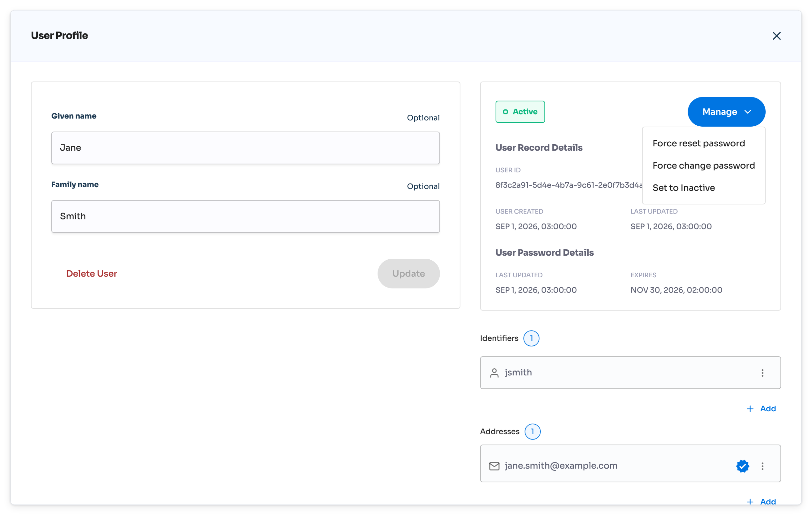Screen dimensions: 812x515
Task: Collapse the Manage dropdown button
Action: point(726,112)
